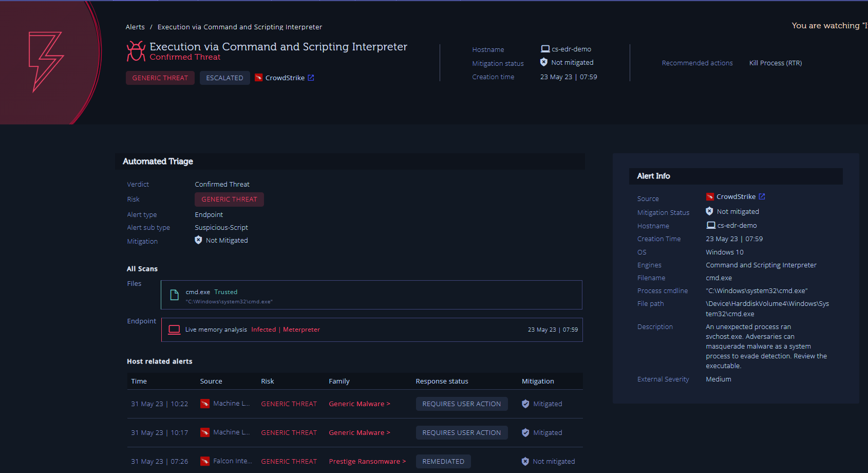Click CrowdStrike falcon icon in 10:22 alert row
868x473 pixels.
[205, 404]
